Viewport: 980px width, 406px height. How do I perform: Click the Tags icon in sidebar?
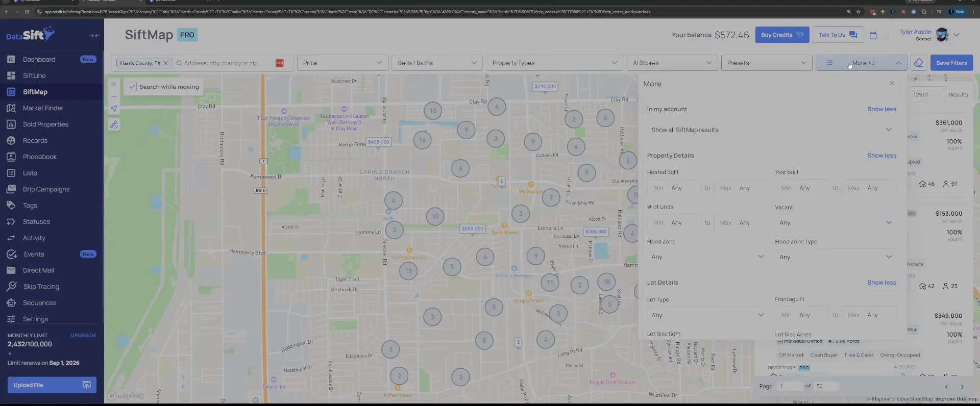point(11,206)
